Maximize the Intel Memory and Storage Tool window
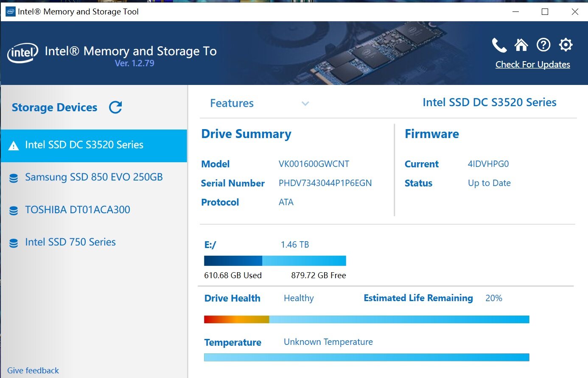This screenshot has width=588, height=378. coord(545,11)
